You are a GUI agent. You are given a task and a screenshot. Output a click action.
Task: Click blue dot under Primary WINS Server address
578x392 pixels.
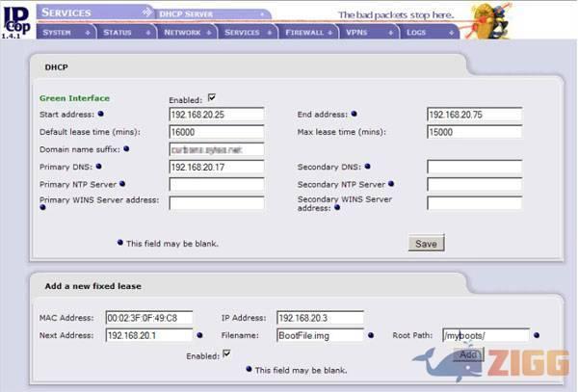tap(42, 207)
